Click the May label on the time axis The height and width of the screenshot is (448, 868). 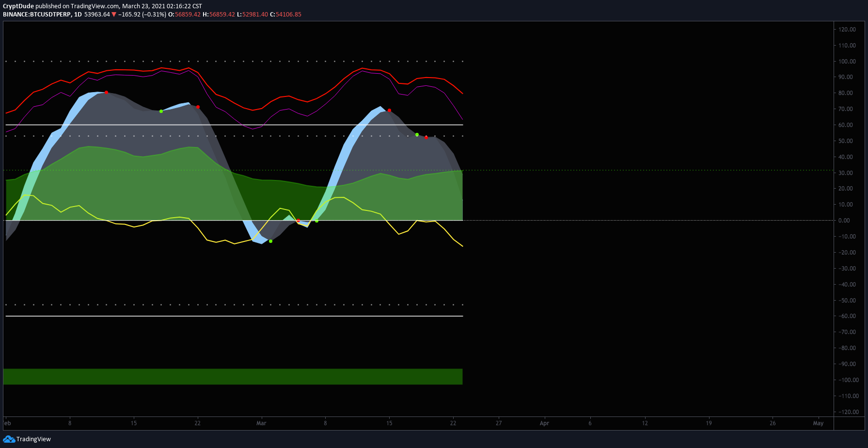point(818,423)
